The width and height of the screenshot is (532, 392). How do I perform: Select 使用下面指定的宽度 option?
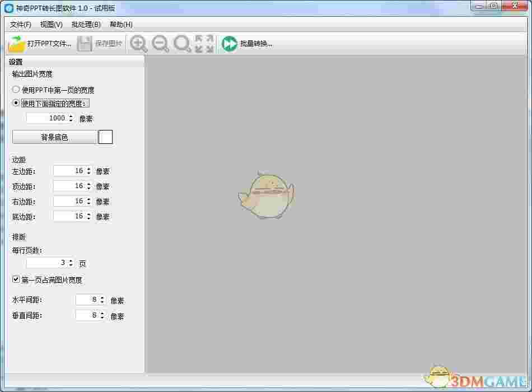click(16, 103)
